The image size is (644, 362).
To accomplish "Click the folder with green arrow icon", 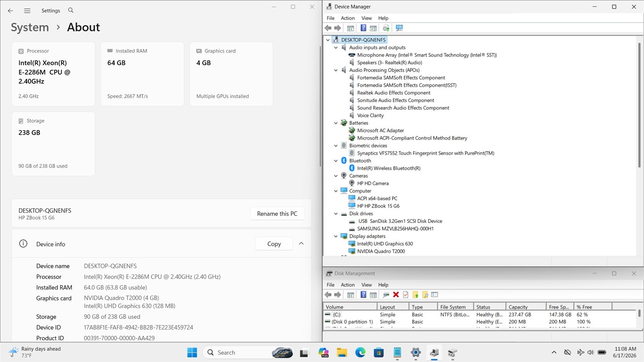I will tap(415, 295).
